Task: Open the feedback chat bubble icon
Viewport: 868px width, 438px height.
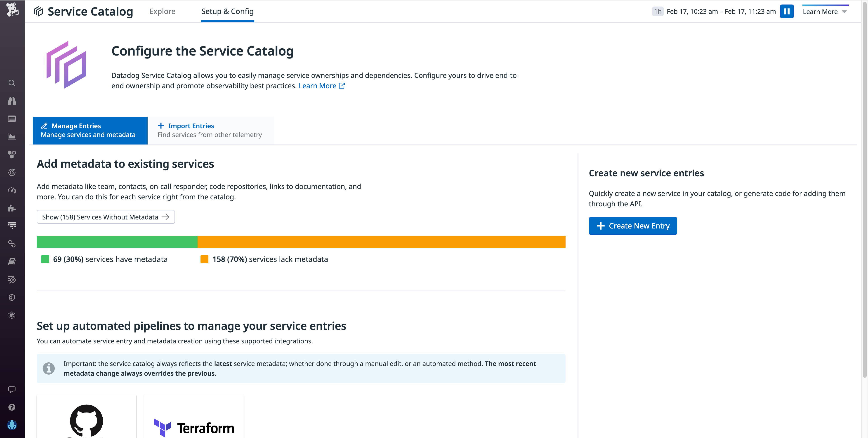Action: coord(12,389)
